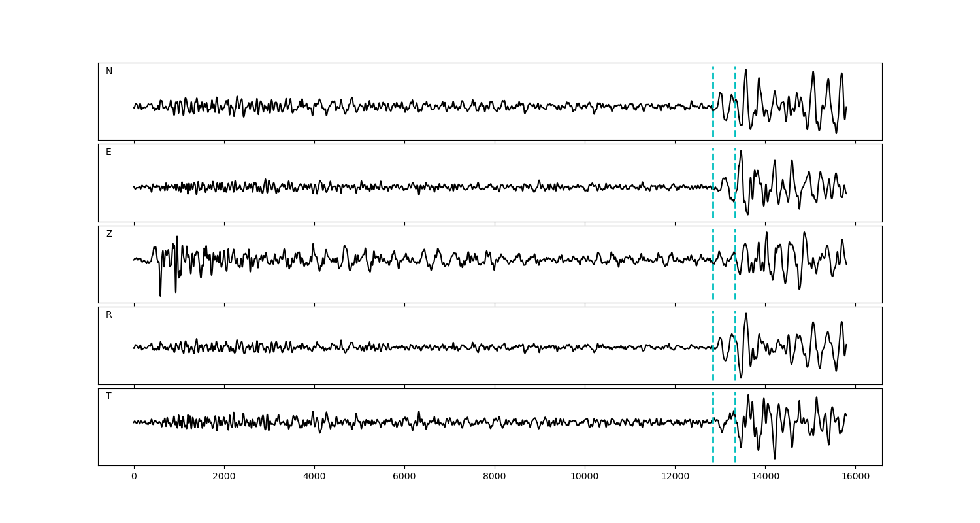Click the 10000 x-axis tick label
980x523 pixels.
click(585, 477)
